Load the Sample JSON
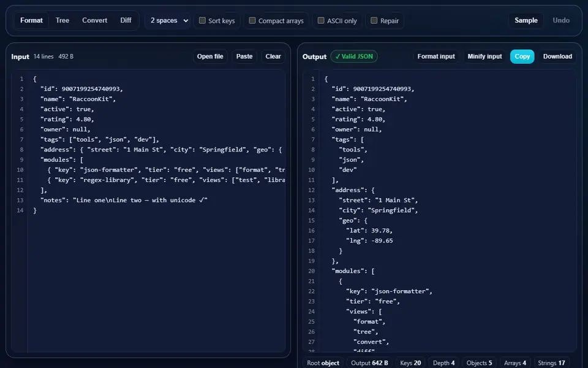This screenshot has height=368, width=588. click(x=526, y=20)
